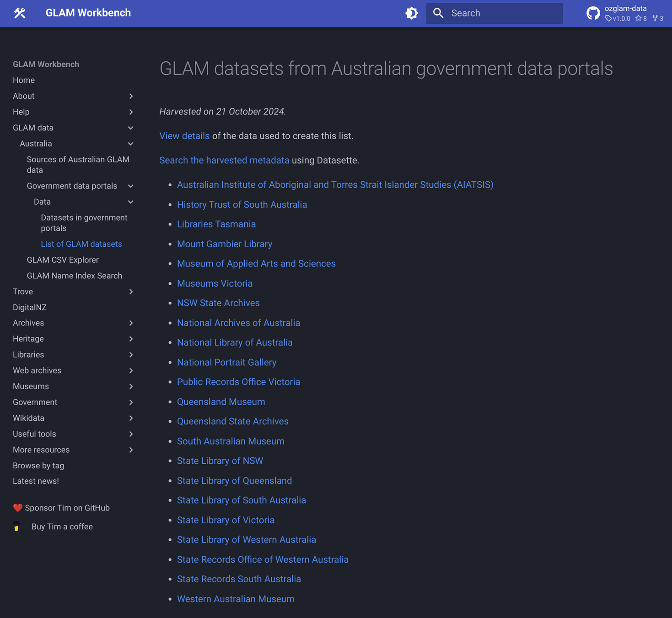Expand the Useful tools section chevron
Screen dimensions: 672x618
[x=131, y=434]
